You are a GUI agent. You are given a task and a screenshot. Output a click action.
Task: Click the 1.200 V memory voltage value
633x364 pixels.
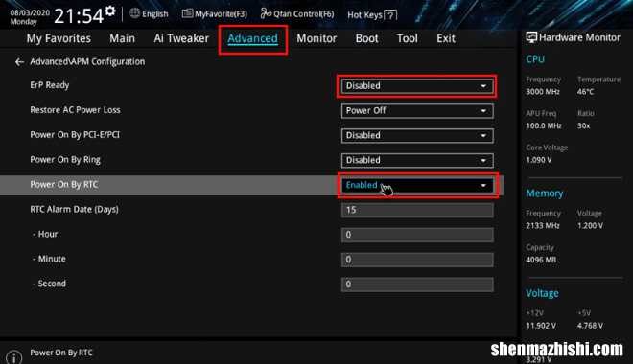pyautogui.click(x=590, y=225)
